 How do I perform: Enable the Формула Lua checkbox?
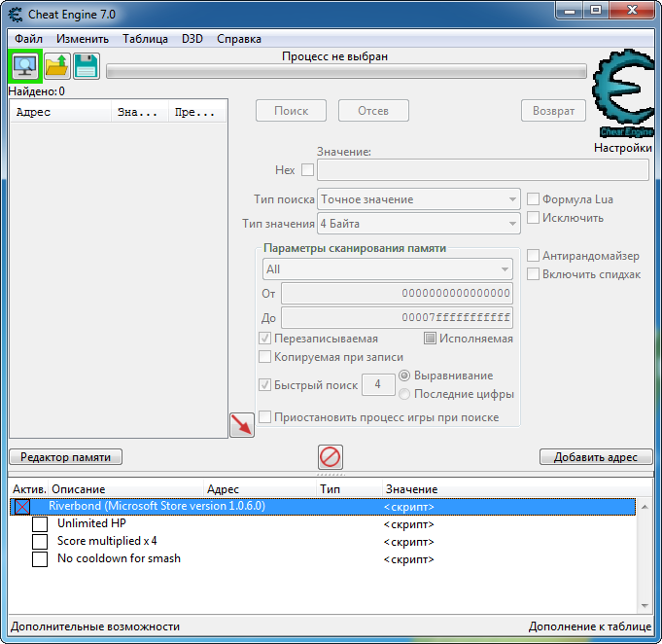(x=534, y=199)
